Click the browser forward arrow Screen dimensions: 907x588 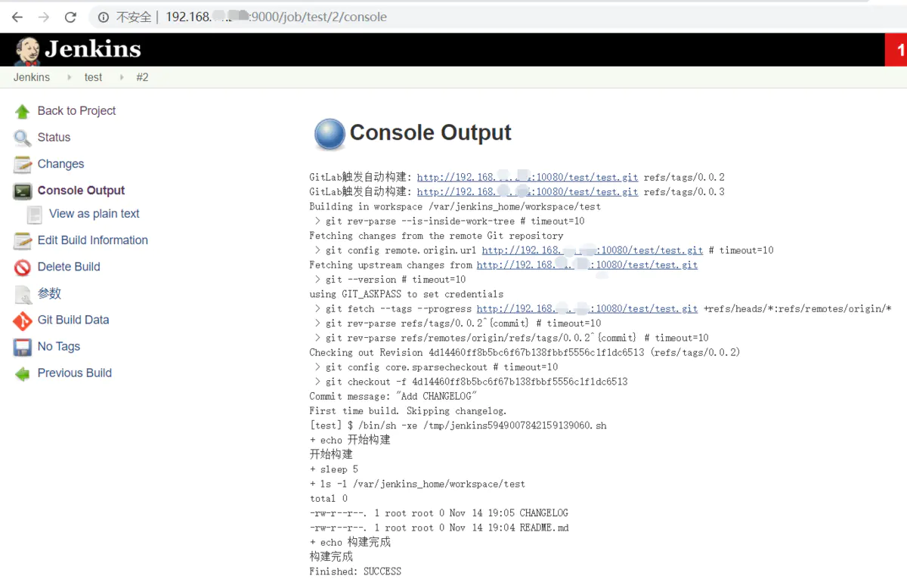coord(44,17)
